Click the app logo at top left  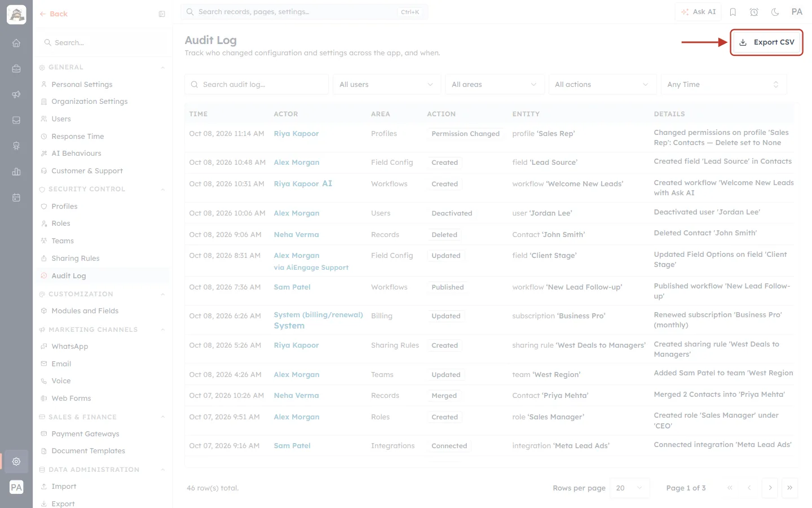point(16,15)
